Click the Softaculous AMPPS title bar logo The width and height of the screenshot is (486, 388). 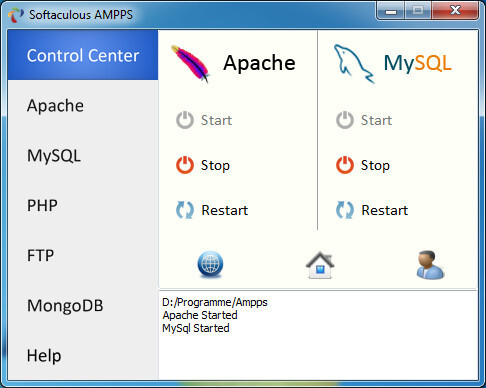pos(16,15)
